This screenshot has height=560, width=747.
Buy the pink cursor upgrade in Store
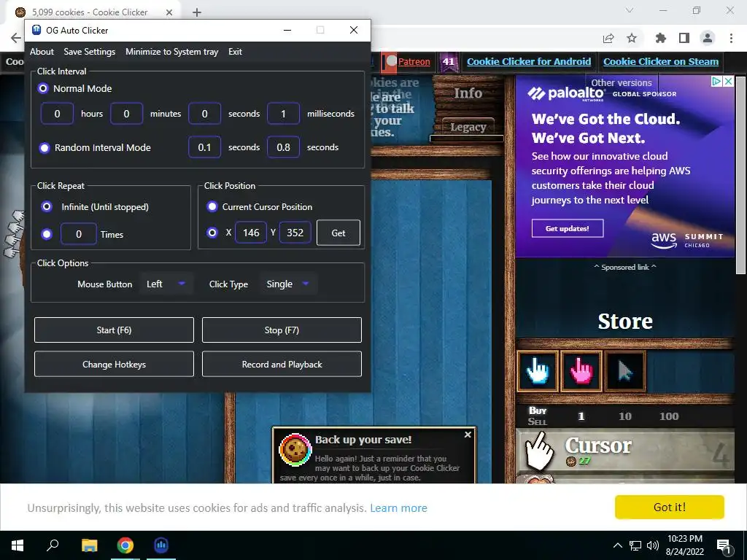[x=581, y=371]
